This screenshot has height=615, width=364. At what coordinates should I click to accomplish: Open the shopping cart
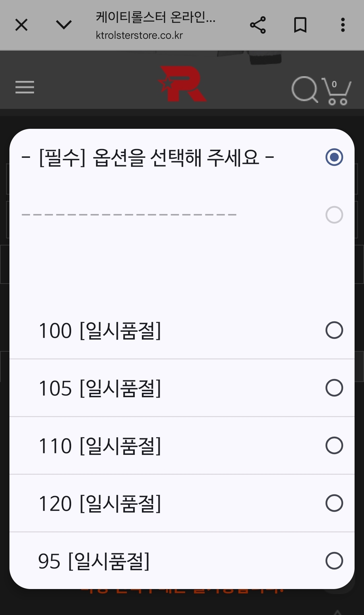point(337,91)
